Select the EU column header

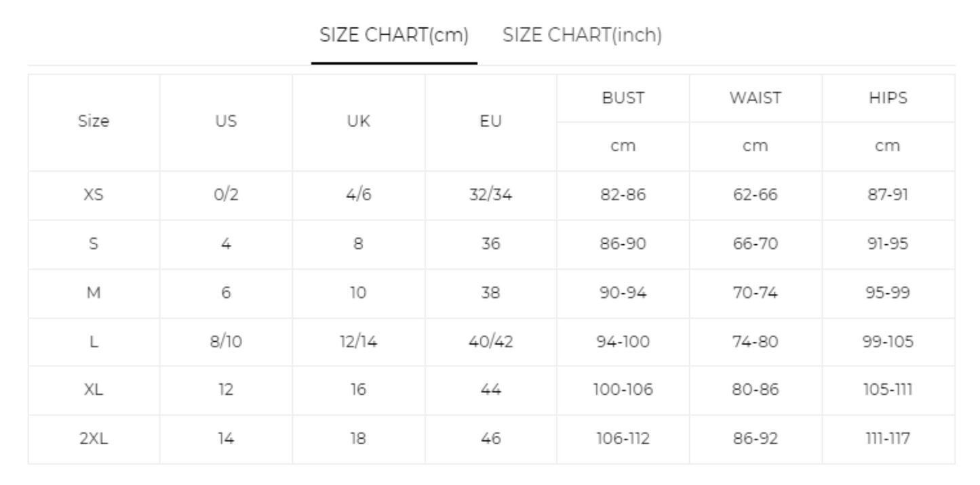pos(491,122)
